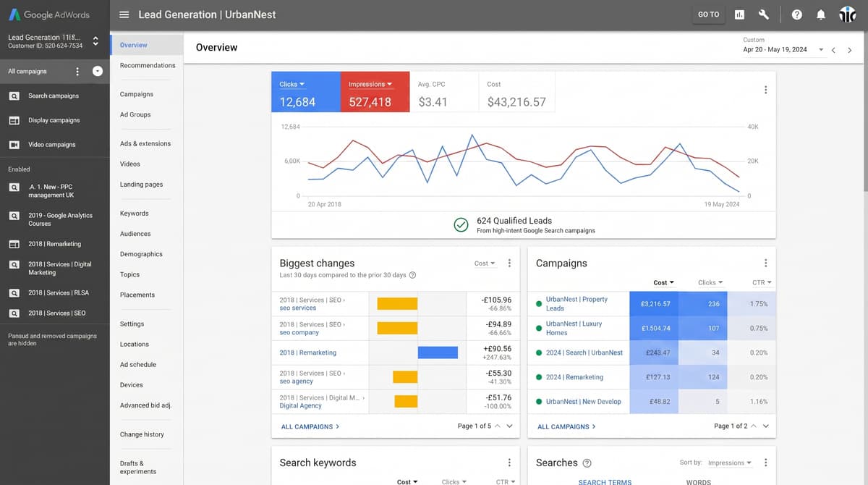Open the Clicks metric dropdown
Image resolution: width=868 pixels, height=485 pixels.
(292, 85)
